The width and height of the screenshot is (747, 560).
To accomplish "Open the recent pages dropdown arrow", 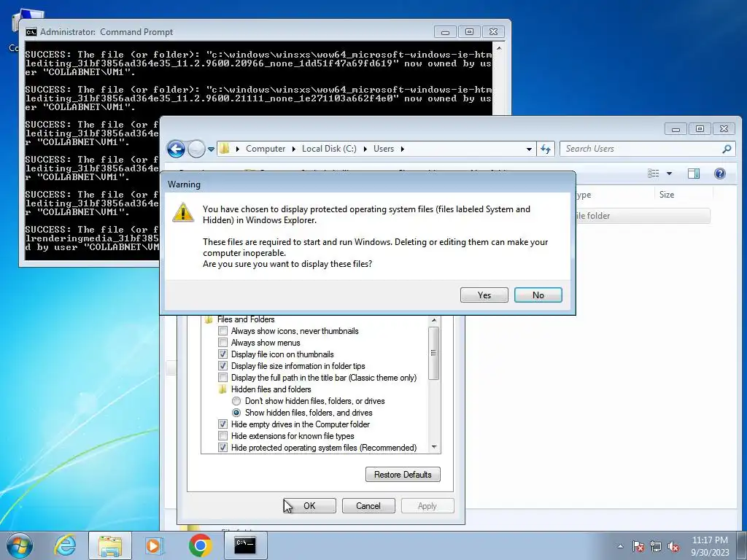I will 211,149.
